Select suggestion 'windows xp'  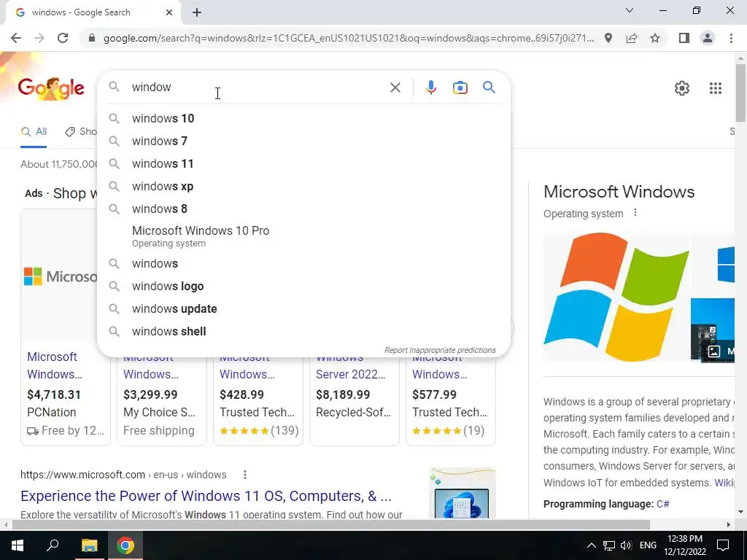click(303, 186)
